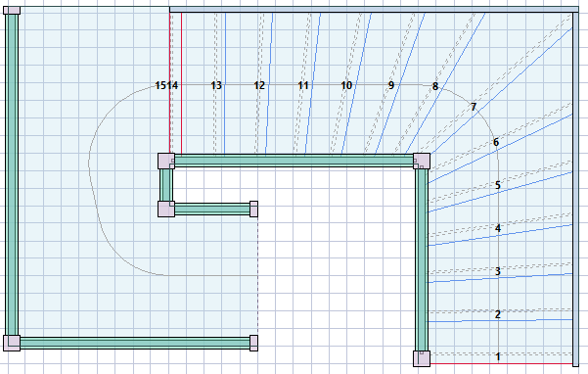Click step number 12 label
Viewport: 588px width, 374px height.
coord(259,85)
